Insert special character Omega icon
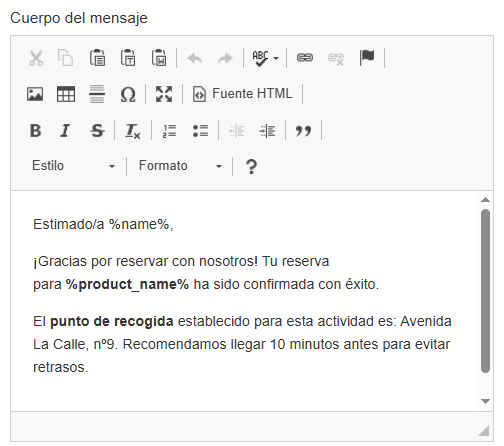Viewport: 504px width, 446px height. [x=128, y=94]
